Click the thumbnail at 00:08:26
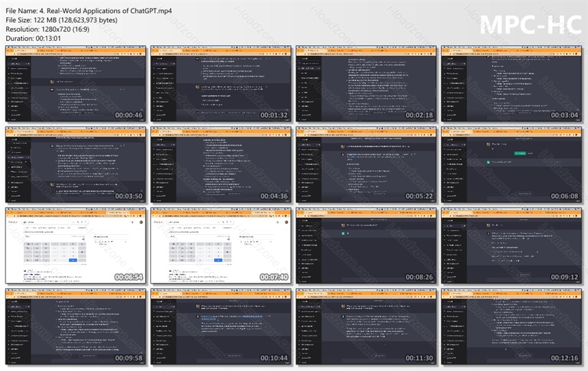The width and height of the screenshot is (588, 371). (x=366, y=246)
